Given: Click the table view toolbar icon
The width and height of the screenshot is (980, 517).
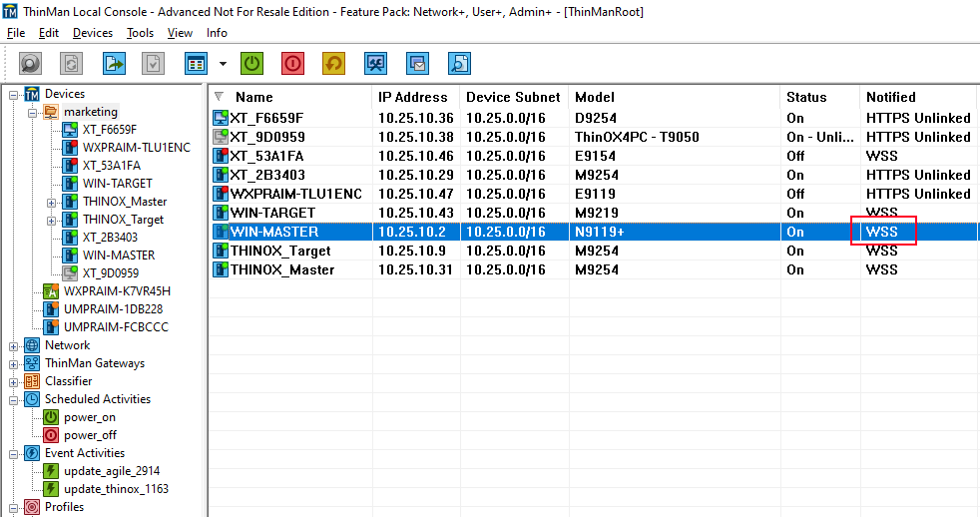Looking at the screenshot, I should [x=196, y=63].
